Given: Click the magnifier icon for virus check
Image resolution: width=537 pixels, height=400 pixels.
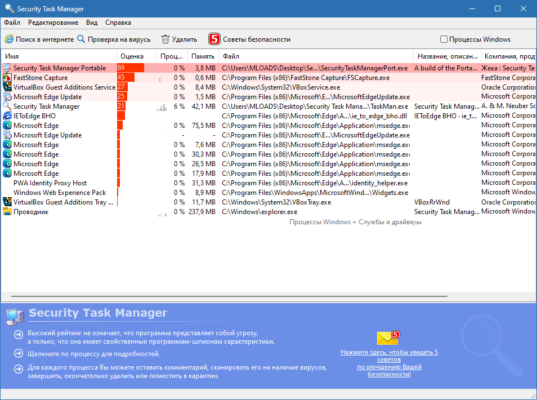Looking at the screenshot, I should [81, 39].
